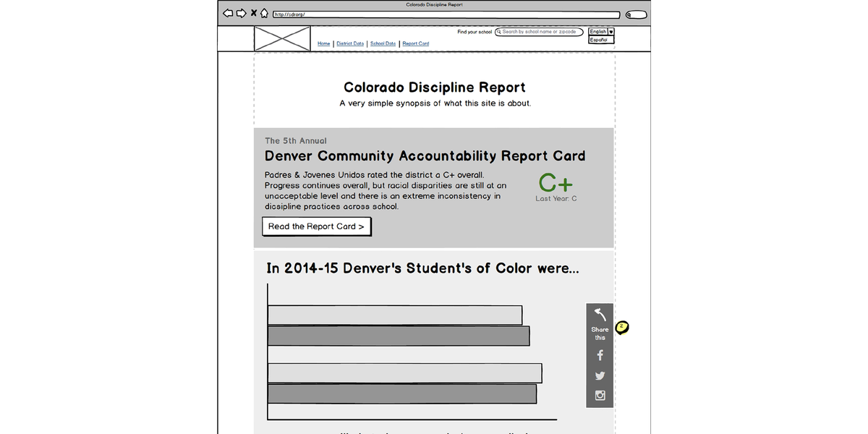Click the browser search pill at top right
This screenshot has height=434, width=868.
637,14
